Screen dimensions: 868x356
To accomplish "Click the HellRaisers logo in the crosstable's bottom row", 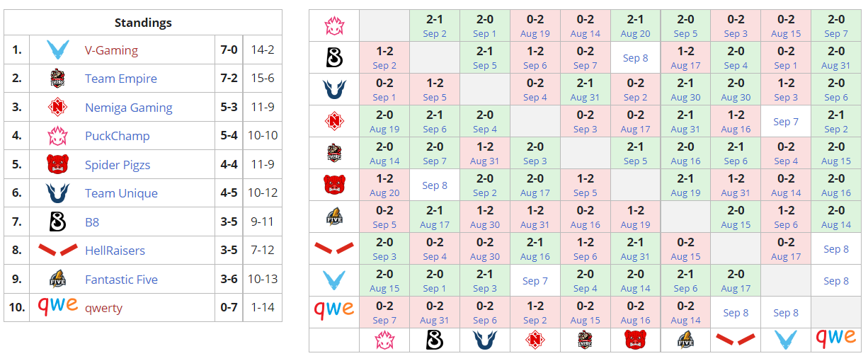I will tap(736, 340).
